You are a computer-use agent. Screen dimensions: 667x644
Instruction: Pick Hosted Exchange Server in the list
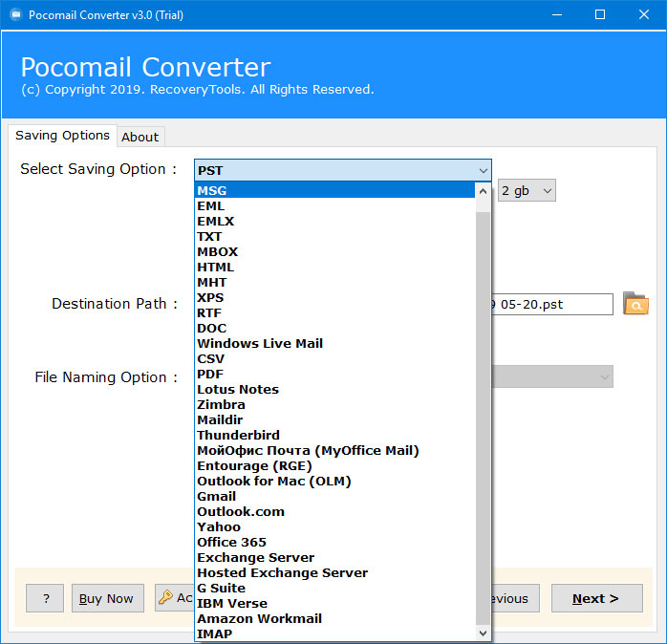point(334,573)
